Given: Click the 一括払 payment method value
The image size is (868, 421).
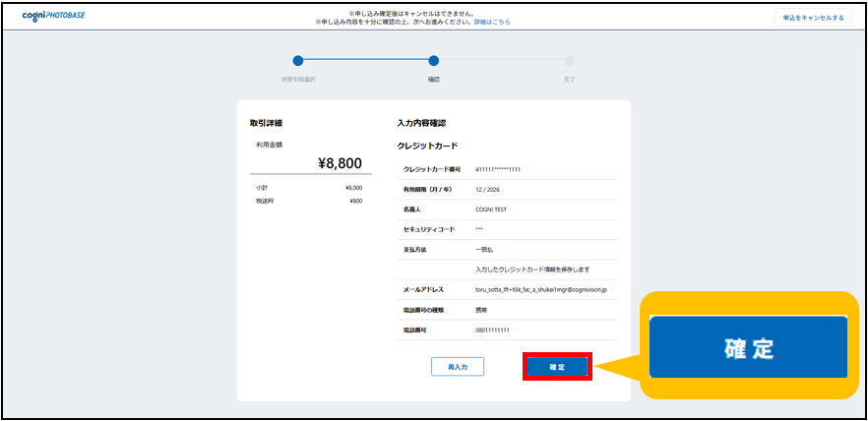Looking at the screenshot, I should click(484, 250).
